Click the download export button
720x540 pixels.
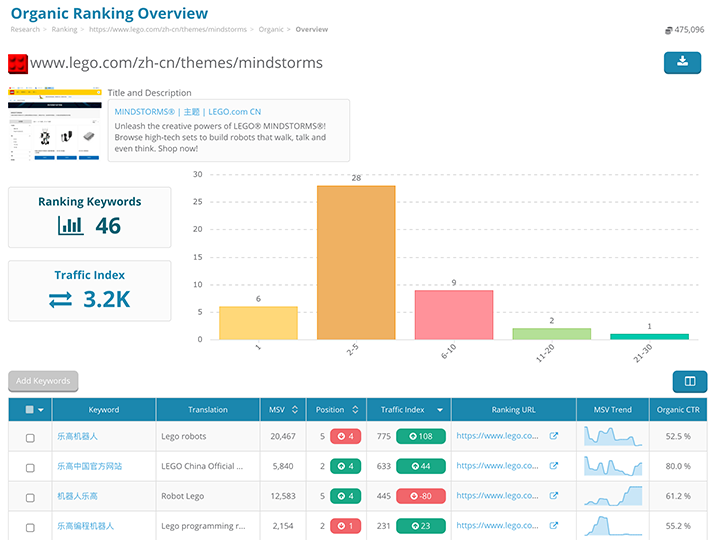682,62
